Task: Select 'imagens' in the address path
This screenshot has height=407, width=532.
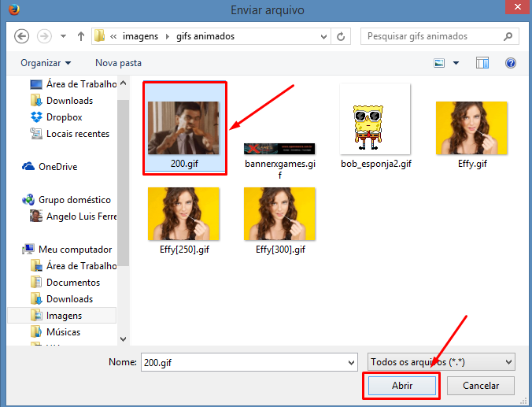Action: [x=140, y=36]
